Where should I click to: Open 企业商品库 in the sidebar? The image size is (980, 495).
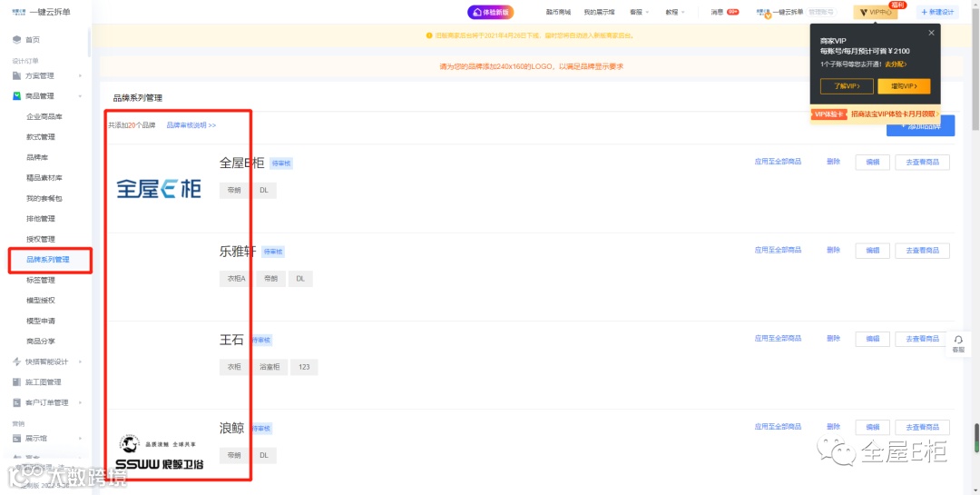pos(44,116)
